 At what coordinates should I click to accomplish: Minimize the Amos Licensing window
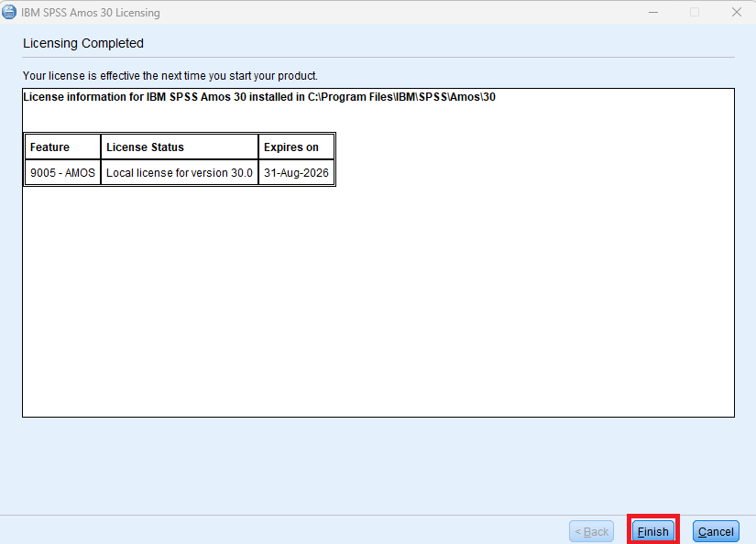[652, 13]
